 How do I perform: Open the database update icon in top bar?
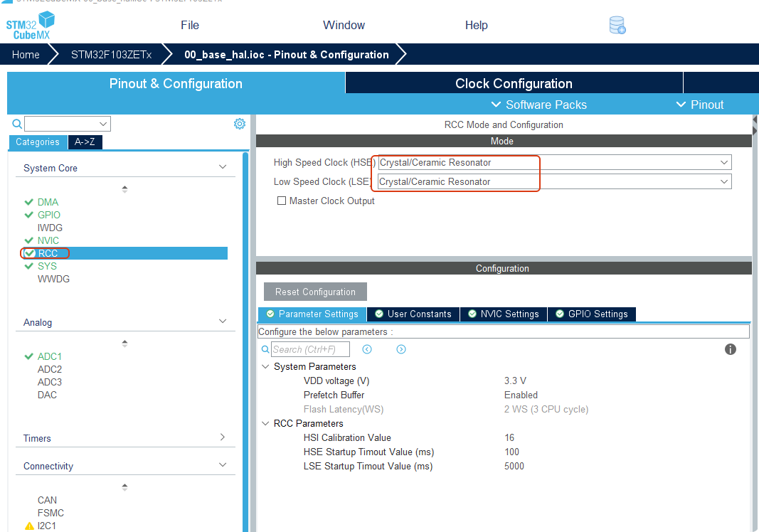coord(617,25)
